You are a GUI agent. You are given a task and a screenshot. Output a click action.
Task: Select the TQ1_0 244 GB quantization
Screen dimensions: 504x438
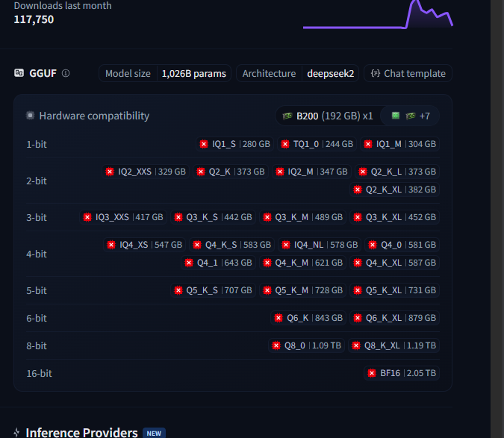click(x=317, y=144)
